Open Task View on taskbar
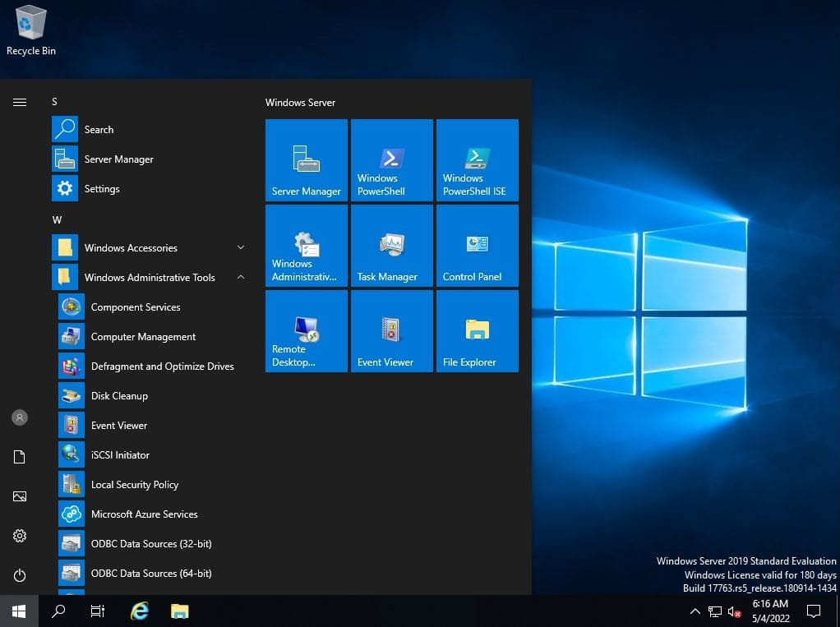Viewport: 840px width, 627px height. click(98, 611)
